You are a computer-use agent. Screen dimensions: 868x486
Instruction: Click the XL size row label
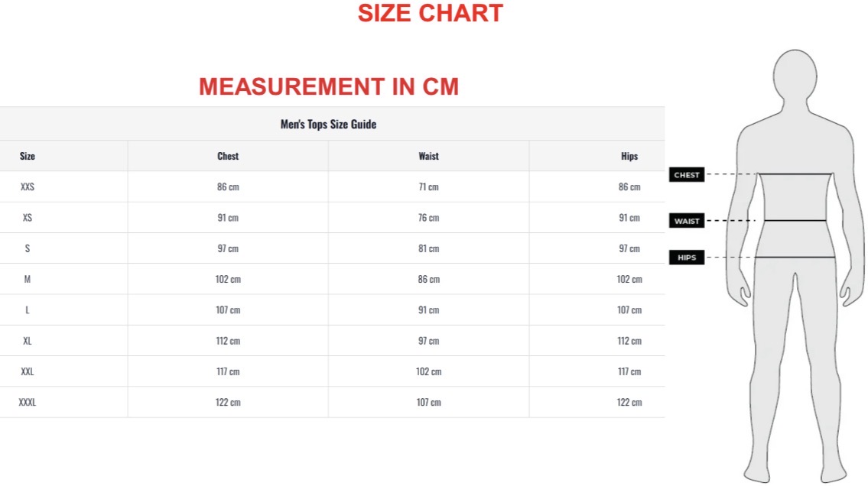click(x=27, y=341)
